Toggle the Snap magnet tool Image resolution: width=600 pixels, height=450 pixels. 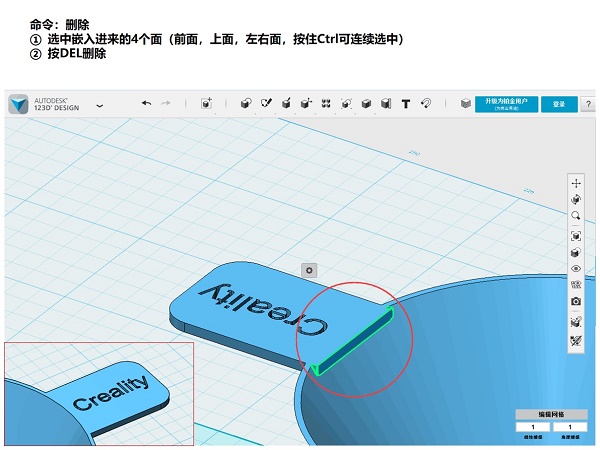tap(426, 103)
